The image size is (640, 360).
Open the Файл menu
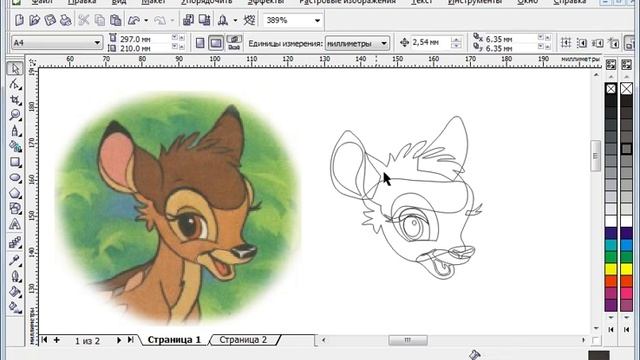42,2
